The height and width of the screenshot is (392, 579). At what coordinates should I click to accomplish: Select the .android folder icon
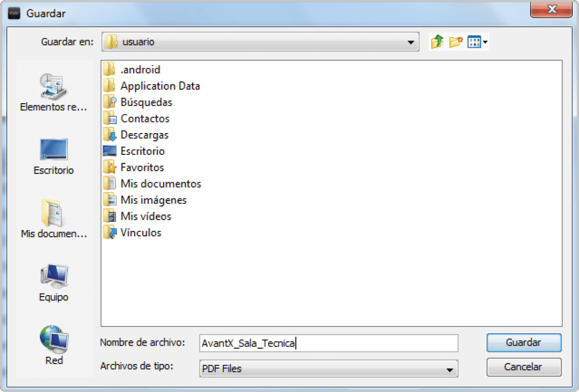[110, 69]
